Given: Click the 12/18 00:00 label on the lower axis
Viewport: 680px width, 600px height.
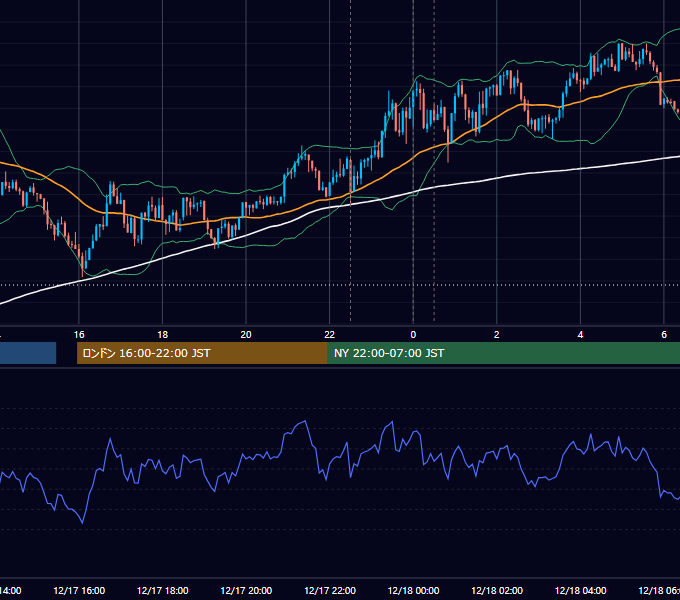Looking at the screenshot, I should 413,590.
